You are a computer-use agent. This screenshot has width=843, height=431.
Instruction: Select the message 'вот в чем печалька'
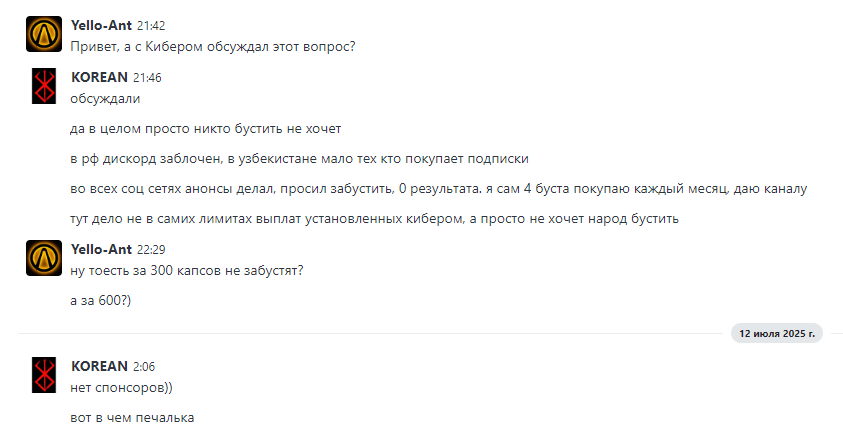click(132, 418)
